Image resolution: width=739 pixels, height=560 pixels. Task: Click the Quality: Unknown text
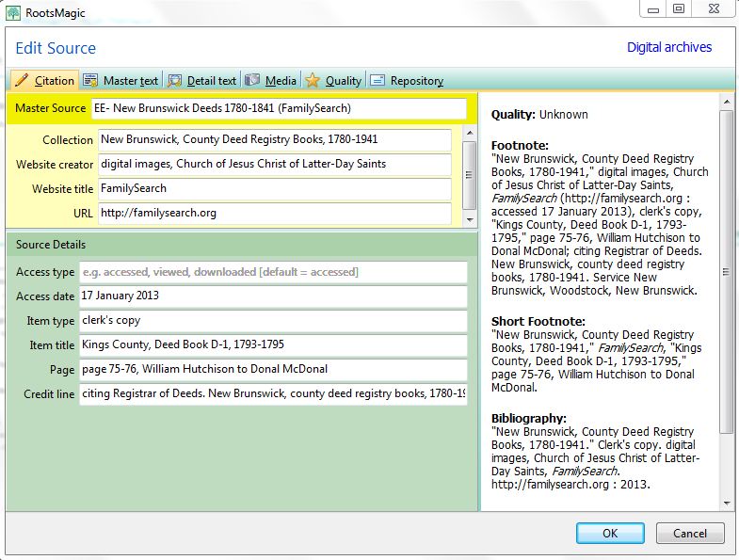tap(539, 115)
